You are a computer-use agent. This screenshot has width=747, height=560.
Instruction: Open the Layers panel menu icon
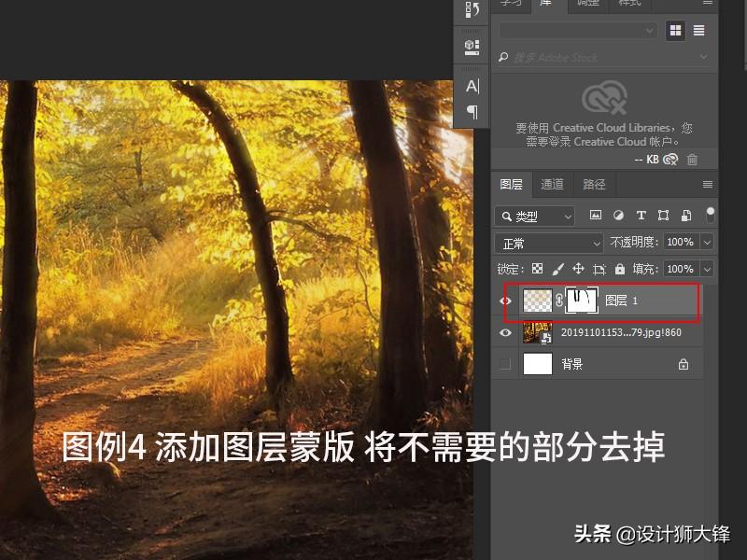pos(708,184)
